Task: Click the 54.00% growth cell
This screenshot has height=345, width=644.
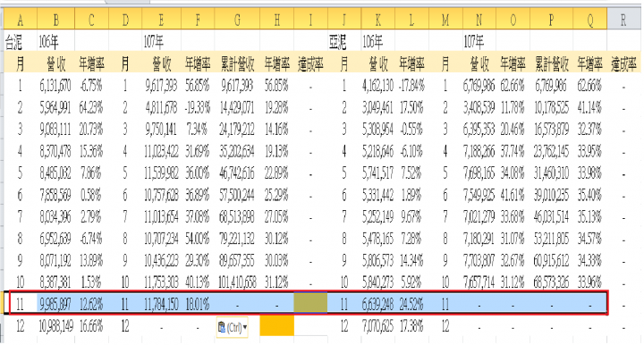Action: coord(198,239)
